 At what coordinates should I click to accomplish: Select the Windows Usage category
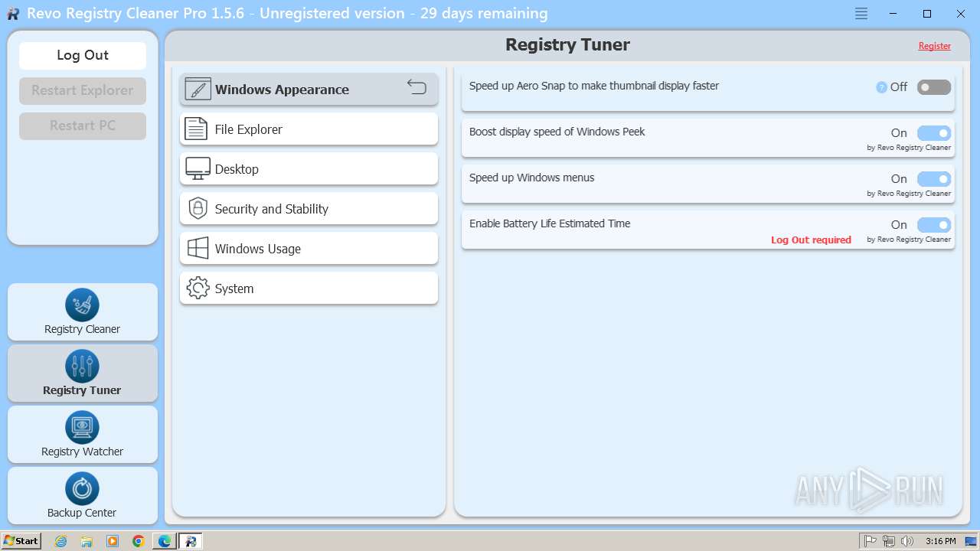(309, 249)
